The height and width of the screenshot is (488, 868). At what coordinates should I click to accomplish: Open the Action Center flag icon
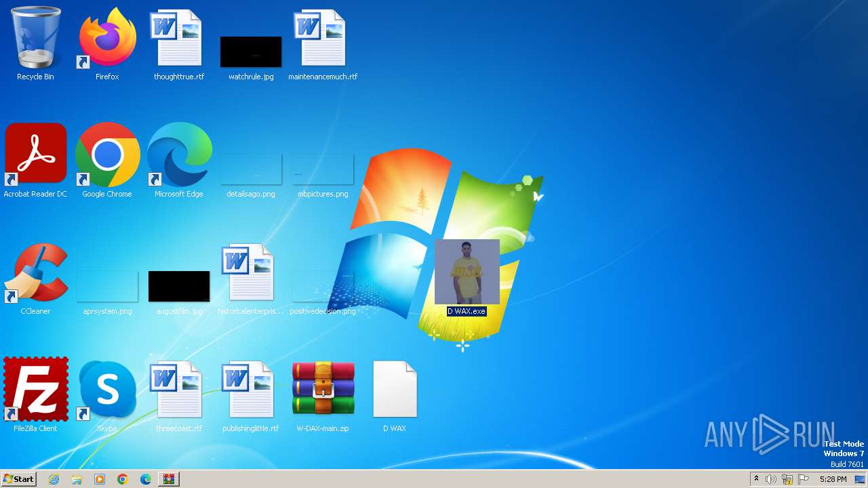pyautogui.click(x=804, y=479)
